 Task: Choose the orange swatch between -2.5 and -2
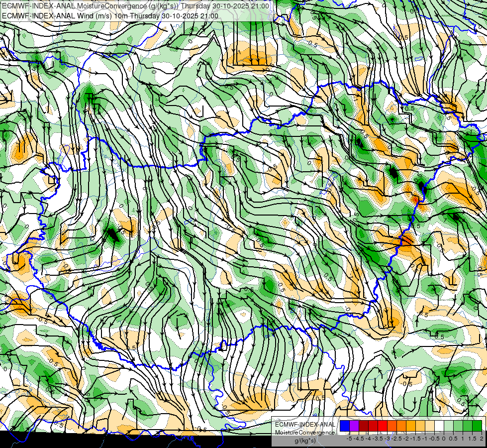click(401, 426)
